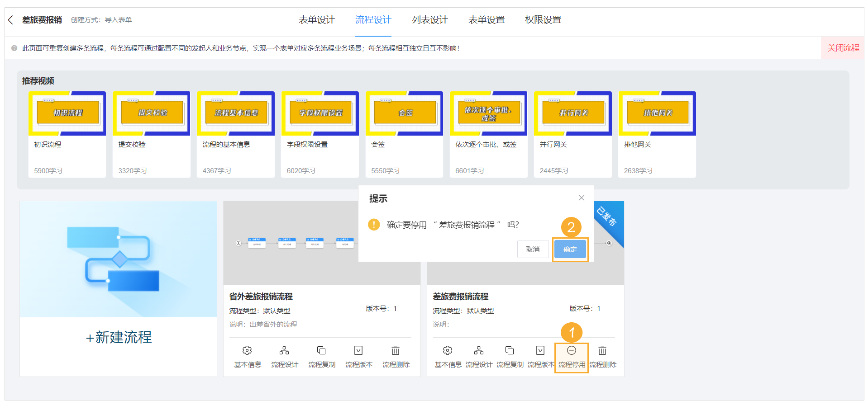The image size is (868, 405).
Task: Open 流程版本 icon for 省外差旅报销流程
Action: pyautogui.click(x=358, y=351)
